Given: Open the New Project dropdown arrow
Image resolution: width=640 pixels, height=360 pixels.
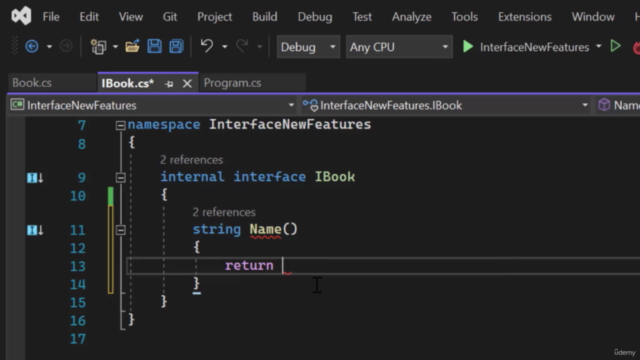Looking at the screenshot, I should coord(116,47).
